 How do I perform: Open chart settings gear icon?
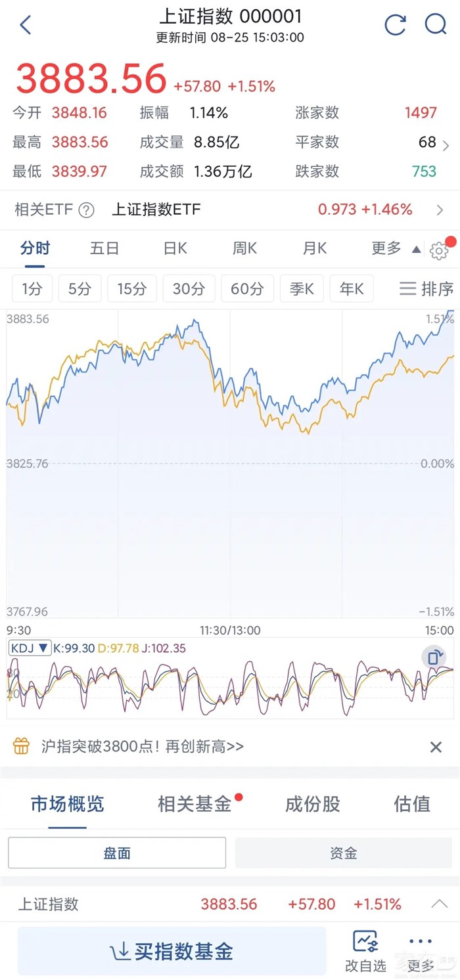[x=438, y=250]
